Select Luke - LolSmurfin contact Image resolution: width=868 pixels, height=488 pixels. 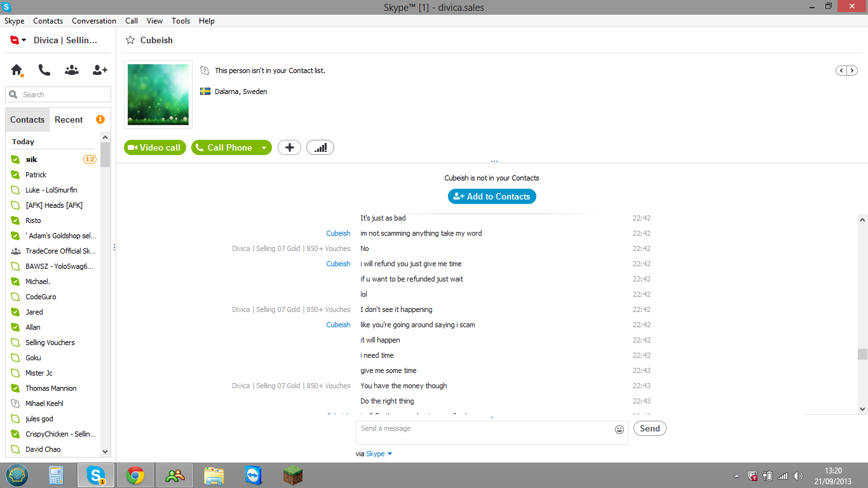tap(53, 190)
